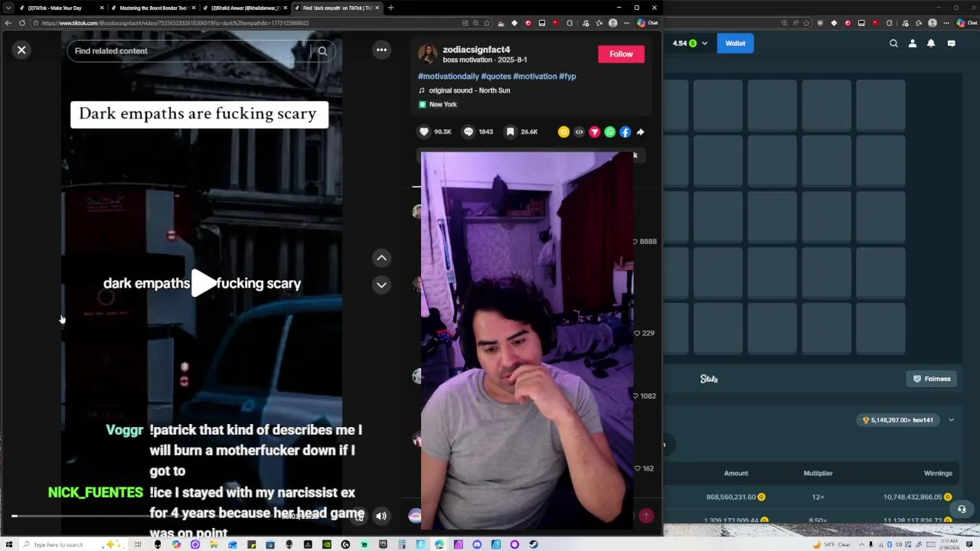980x551 pixels.
Task: Open more share options arrow
Action: click(x=640, y=132)
